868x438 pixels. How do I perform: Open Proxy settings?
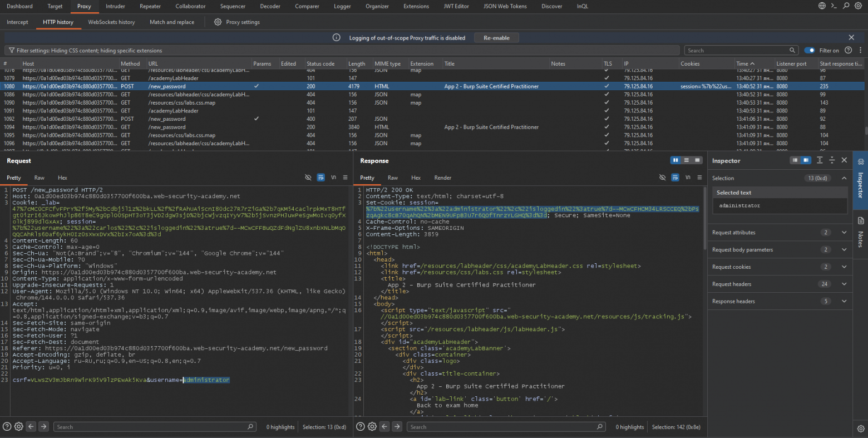(243, 22)
